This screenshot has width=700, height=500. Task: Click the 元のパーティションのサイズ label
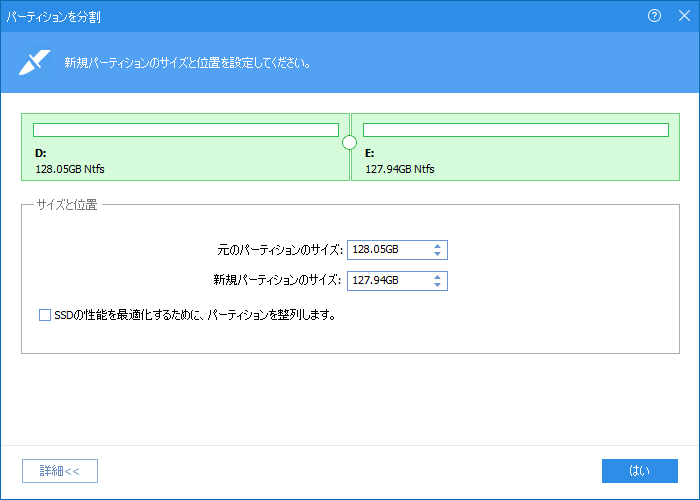tap(280, 250)
